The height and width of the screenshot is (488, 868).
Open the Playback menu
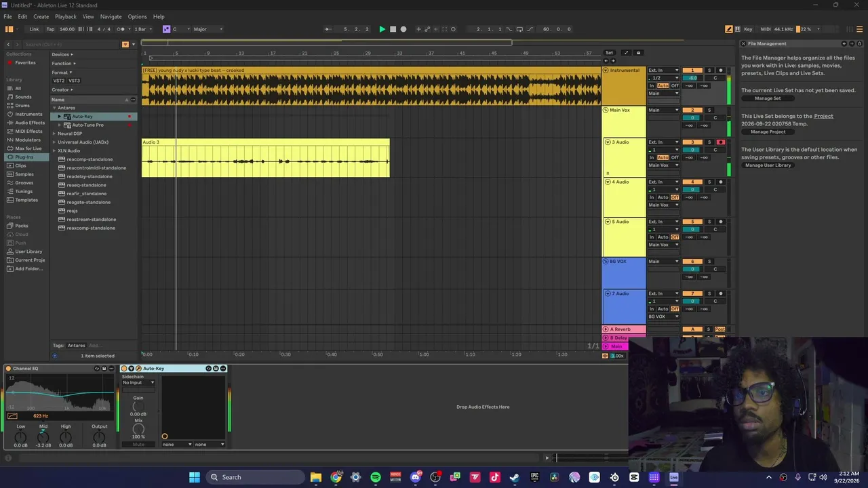click(x=66, y=16)
